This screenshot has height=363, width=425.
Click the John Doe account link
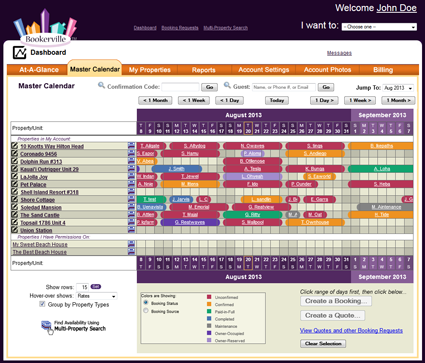(396, 8)
